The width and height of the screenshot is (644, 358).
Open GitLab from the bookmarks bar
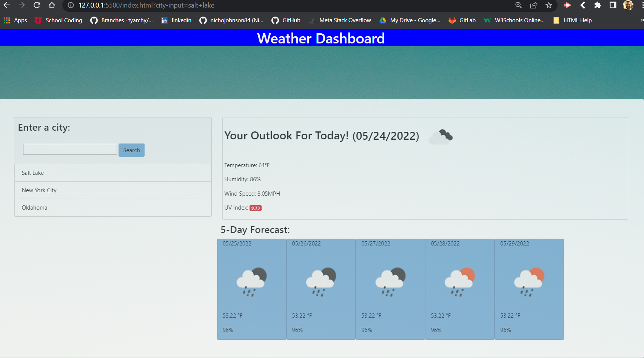[467, 20]
